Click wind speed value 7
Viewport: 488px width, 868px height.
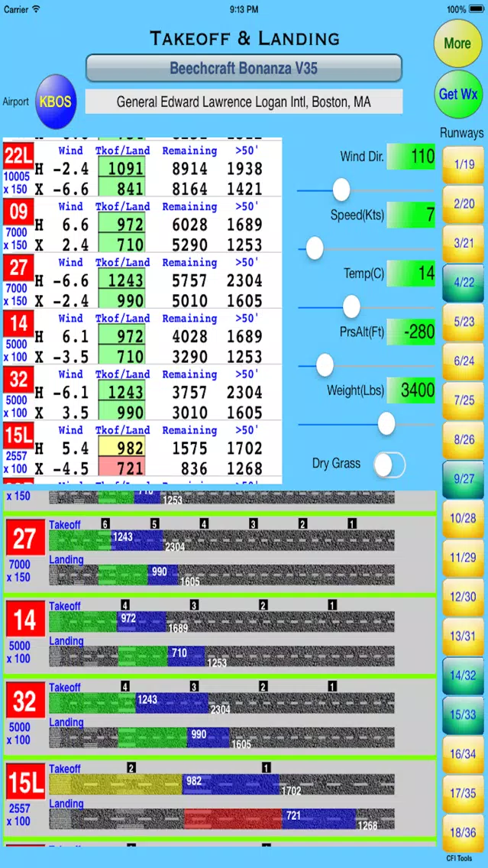pyautogui.click(x=411, y=215)
